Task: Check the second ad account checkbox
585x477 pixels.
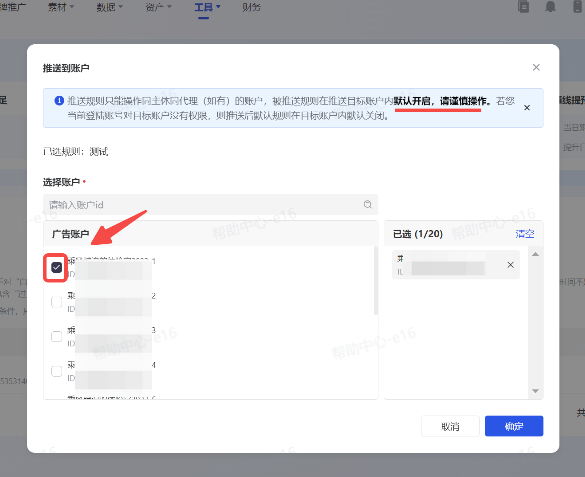Action: coord(56,302)
